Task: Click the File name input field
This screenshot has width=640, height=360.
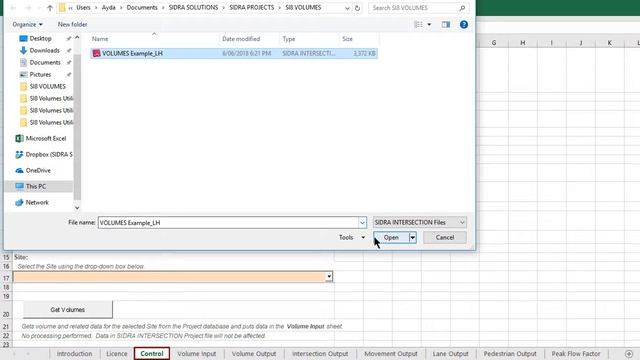Action: (228, 222)
